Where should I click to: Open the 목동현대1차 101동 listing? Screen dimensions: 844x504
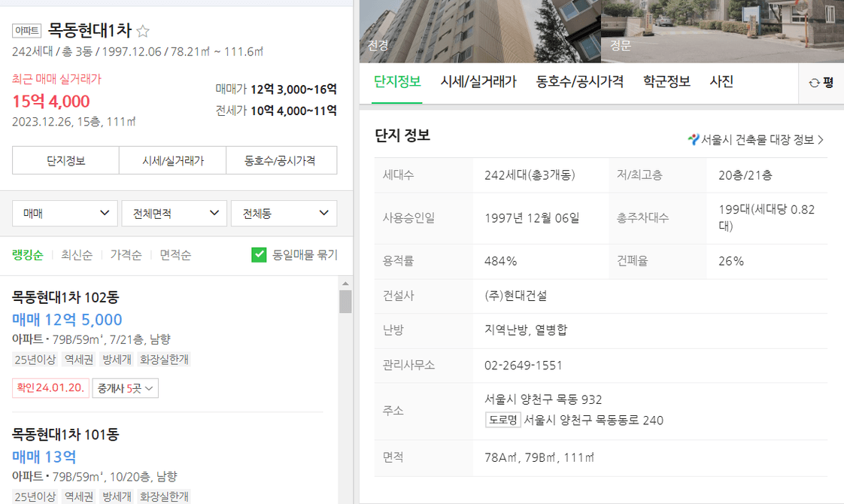(65, 435)
